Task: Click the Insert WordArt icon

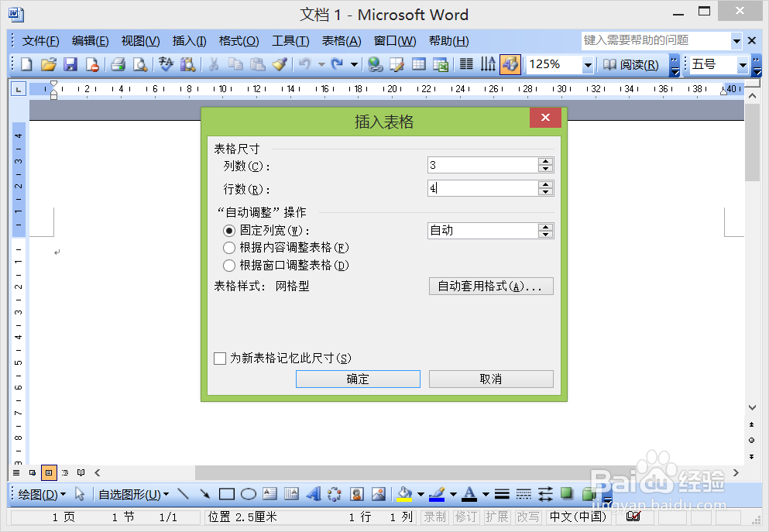Action: pos(314,494)
